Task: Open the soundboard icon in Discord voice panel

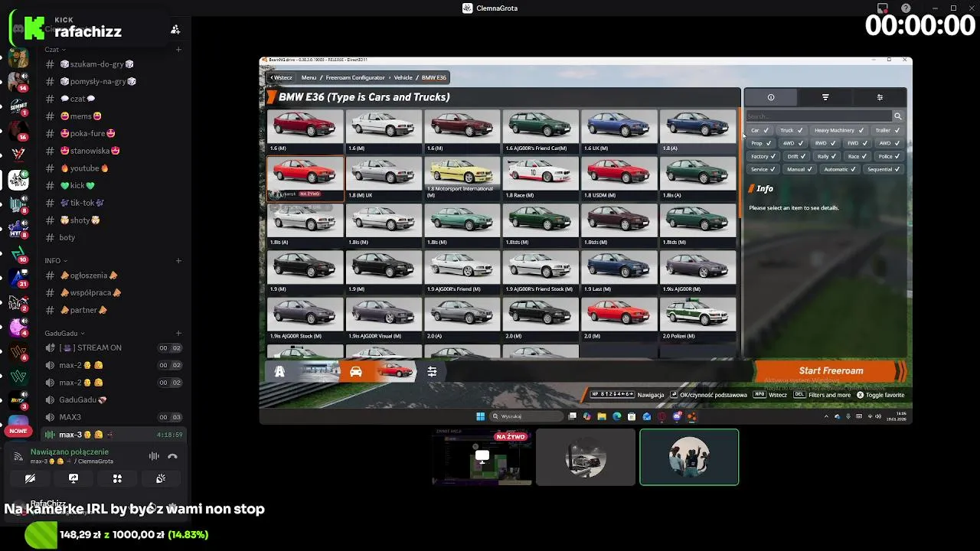Action: [x=161, y=478]
